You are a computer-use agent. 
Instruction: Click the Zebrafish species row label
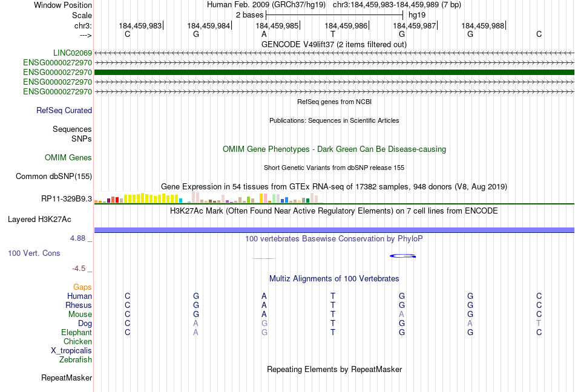[76, 360]
